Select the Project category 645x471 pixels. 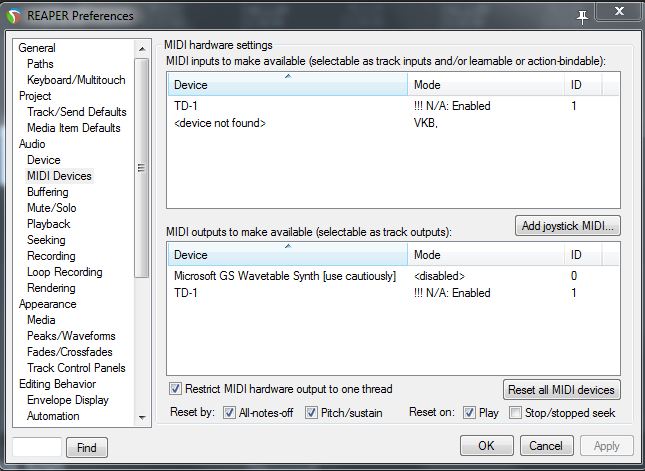point(35,96)
